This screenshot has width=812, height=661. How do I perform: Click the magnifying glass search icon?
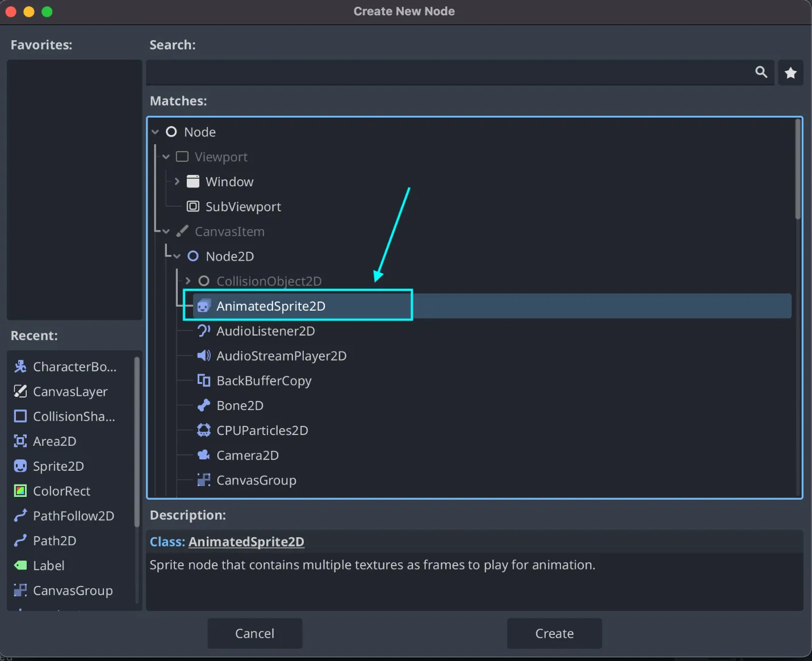tap(761, 72)
